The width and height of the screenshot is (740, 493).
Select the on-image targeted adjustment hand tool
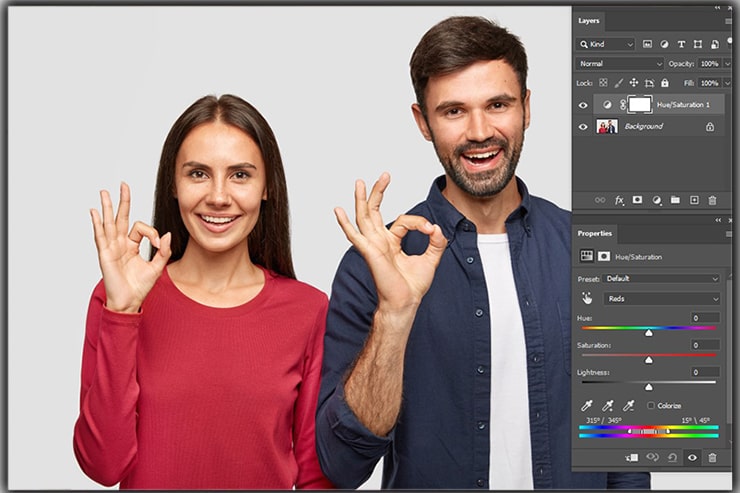click(587, 298)
